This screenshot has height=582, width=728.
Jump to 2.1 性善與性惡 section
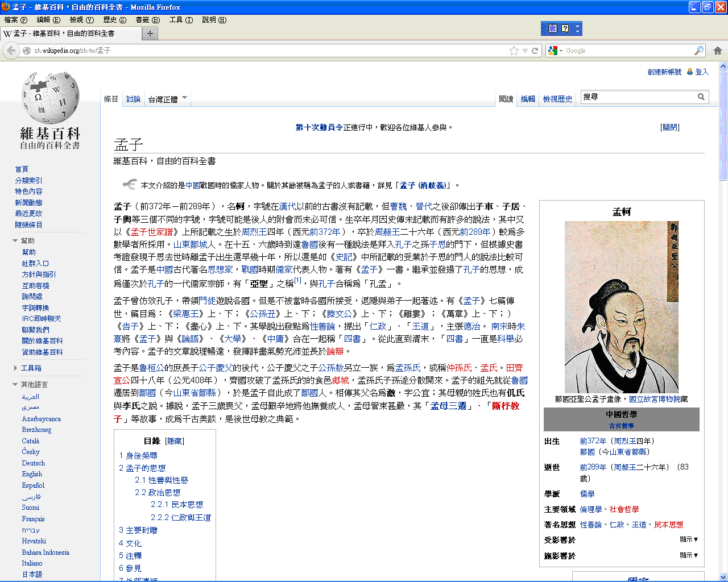(x=162, y=480)
